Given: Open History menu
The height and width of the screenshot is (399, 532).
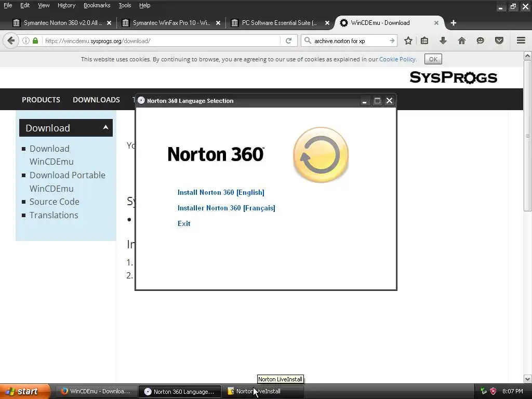Looking at the screenshot, I should 66,5.
